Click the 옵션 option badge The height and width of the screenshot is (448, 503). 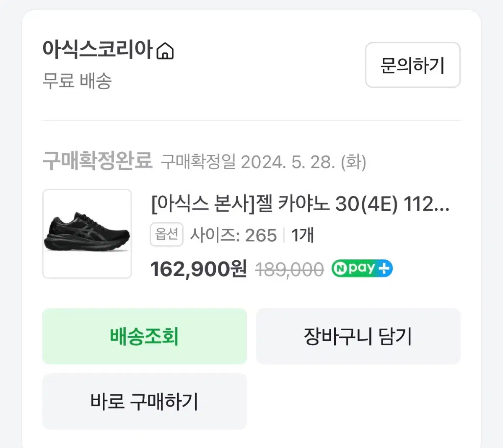coord(166,234)
